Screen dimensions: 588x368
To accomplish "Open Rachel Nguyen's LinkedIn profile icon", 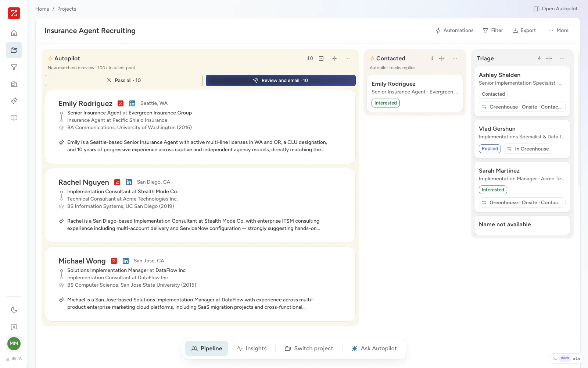I will pyautogui.click(x=129, y=182).
